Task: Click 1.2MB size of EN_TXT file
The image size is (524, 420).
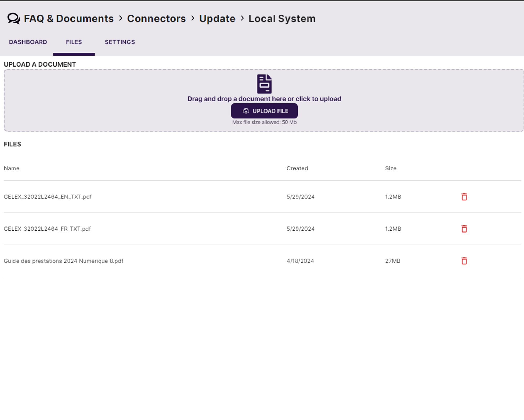Action: tap(393, 197)
